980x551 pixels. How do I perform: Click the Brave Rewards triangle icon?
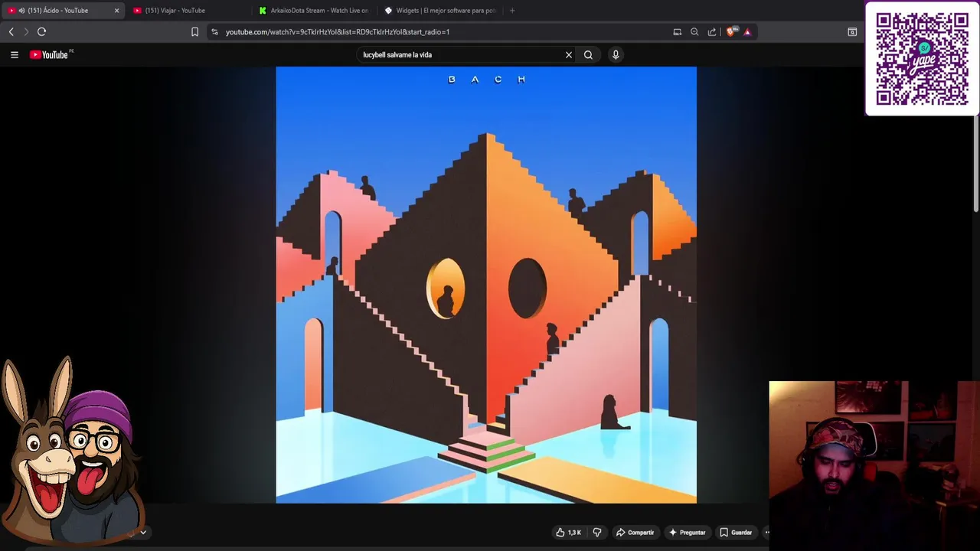tap(747, 32)
